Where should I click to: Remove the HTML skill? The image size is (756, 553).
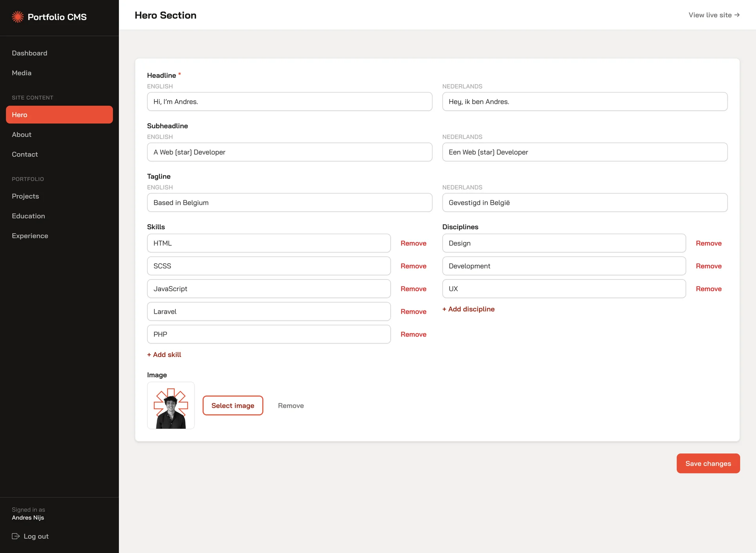pos(413,243)
